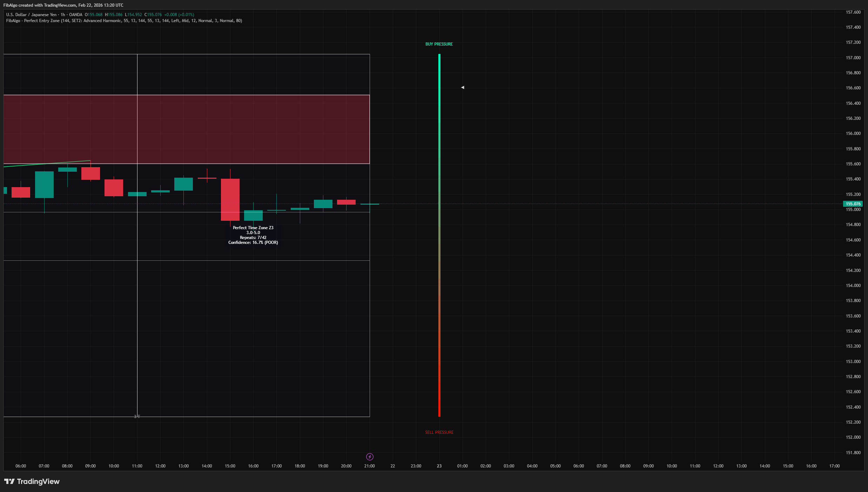Click the BUY PRESSURE label above the gauge
This screenshot has height=492, width=868.
(439, 44)
